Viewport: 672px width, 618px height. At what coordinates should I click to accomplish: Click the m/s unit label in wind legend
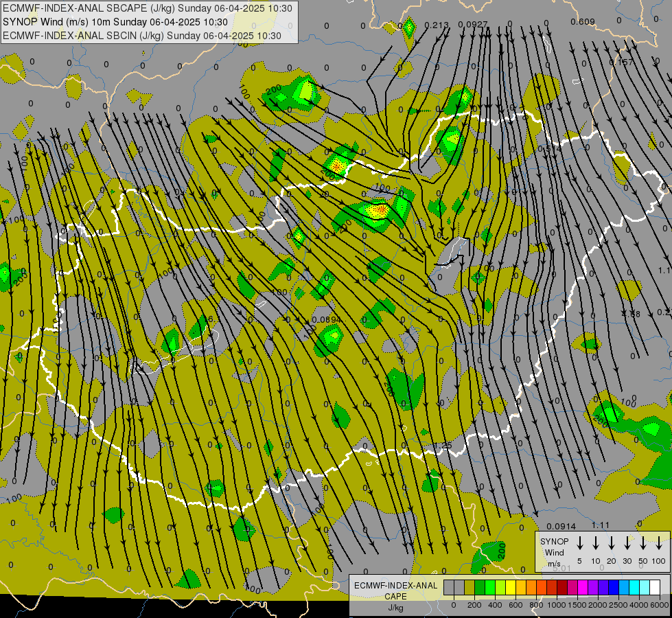pyautogui.click(x=554, y=564)
